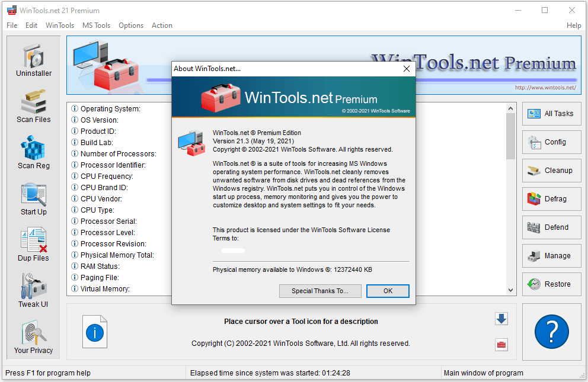Open the Action menu

click(162, 25)
